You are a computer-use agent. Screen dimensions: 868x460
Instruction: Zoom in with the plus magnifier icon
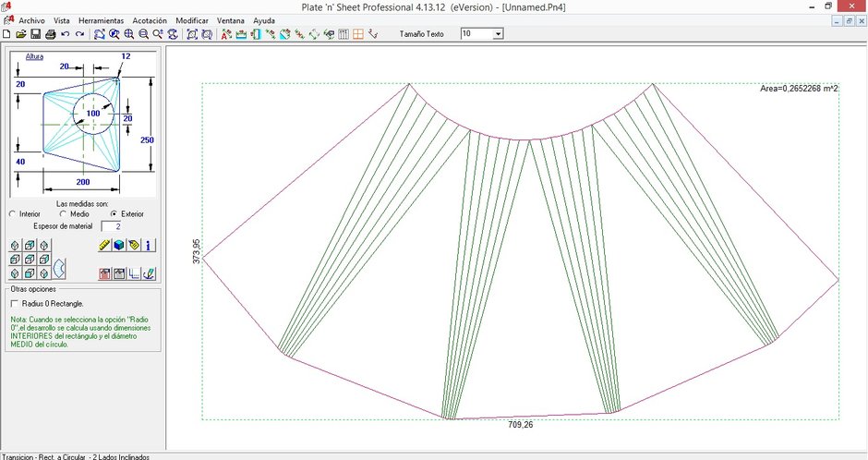pos(129,34)
